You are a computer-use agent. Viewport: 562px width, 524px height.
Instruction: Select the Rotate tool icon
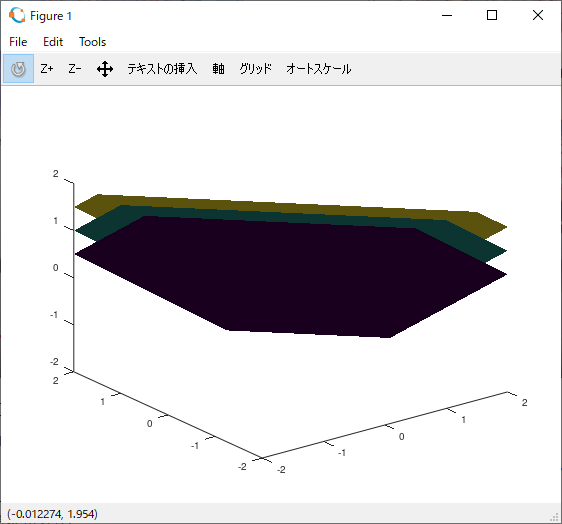click(18, 69)
